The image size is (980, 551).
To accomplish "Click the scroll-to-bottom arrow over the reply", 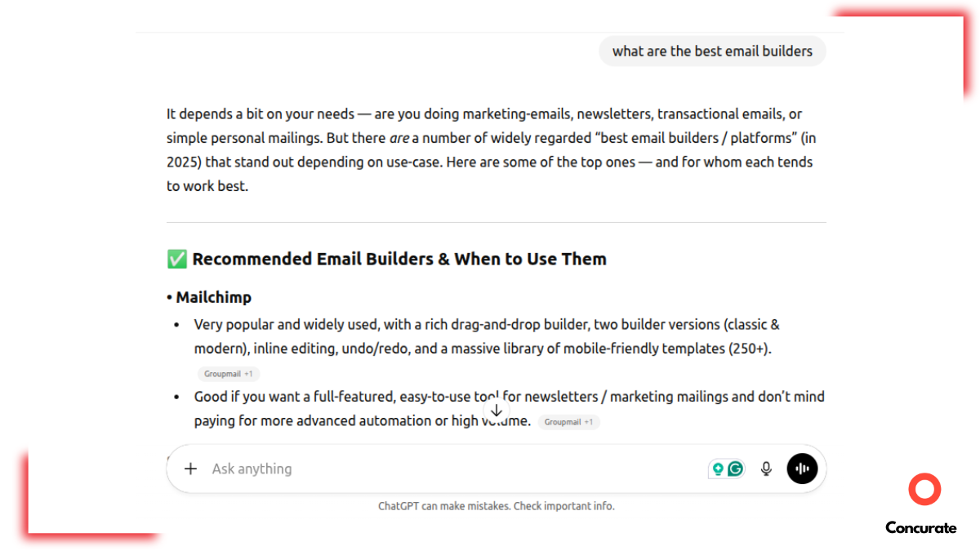I will click(497, 411).
